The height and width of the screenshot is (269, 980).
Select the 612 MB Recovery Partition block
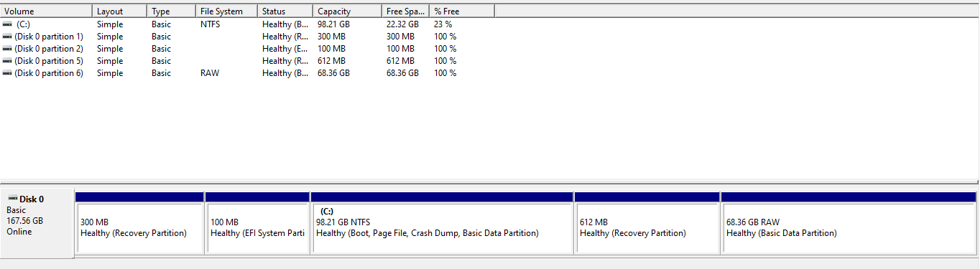pos(647,222)
